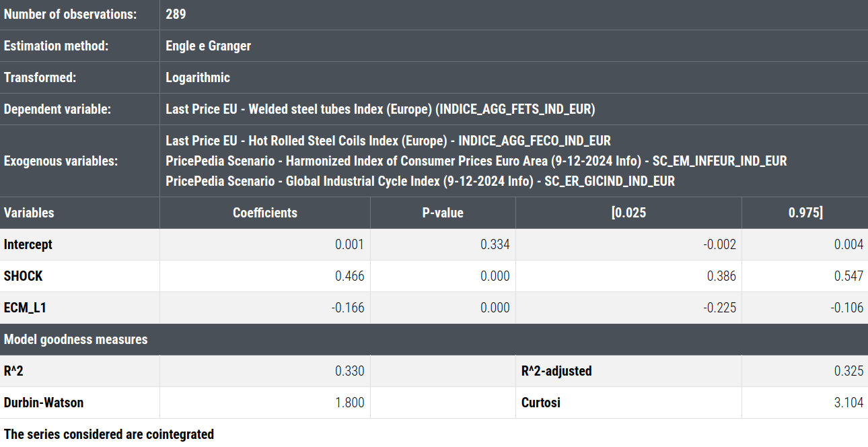Select the ECM_L1 coefficient value -0.166
The height and width of the screenshot is (447, 868).
(348, 308)
